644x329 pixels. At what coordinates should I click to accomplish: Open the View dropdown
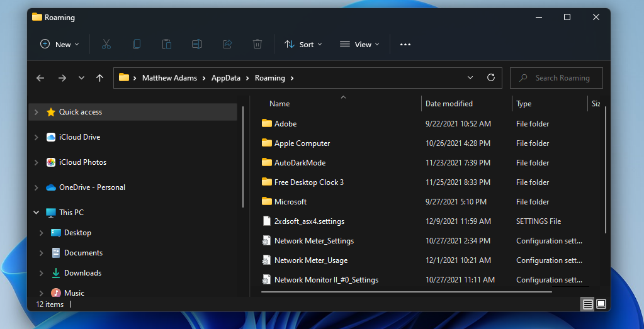pos(359,44)
